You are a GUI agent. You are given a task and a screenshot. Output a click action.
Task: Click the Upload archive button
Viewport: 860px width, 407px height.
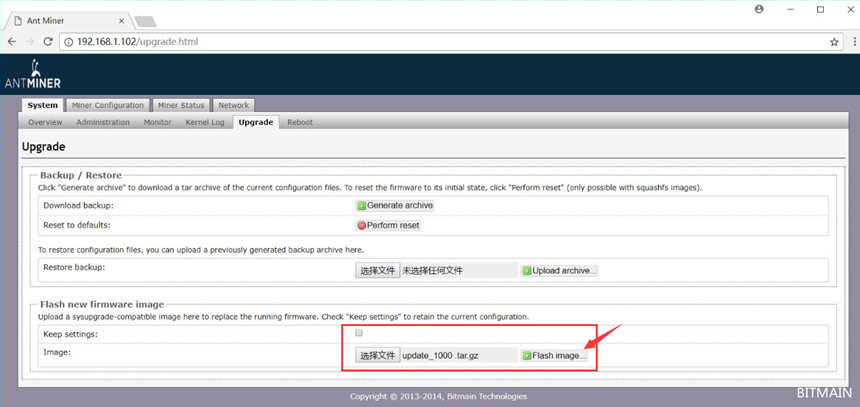point(558,270)
